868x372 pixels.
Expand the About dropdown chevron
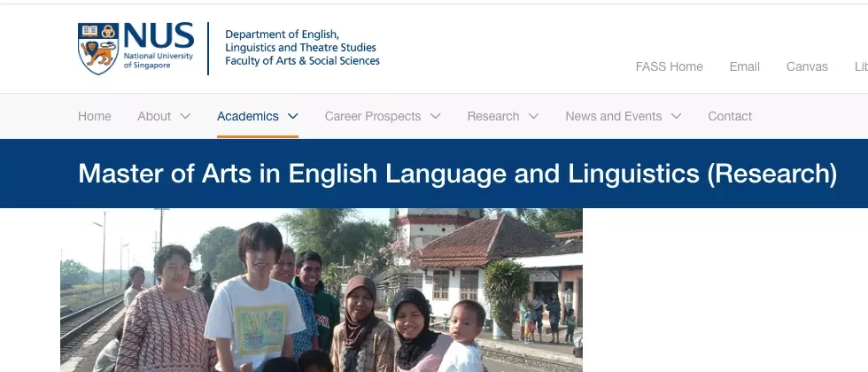pos(185,116)
